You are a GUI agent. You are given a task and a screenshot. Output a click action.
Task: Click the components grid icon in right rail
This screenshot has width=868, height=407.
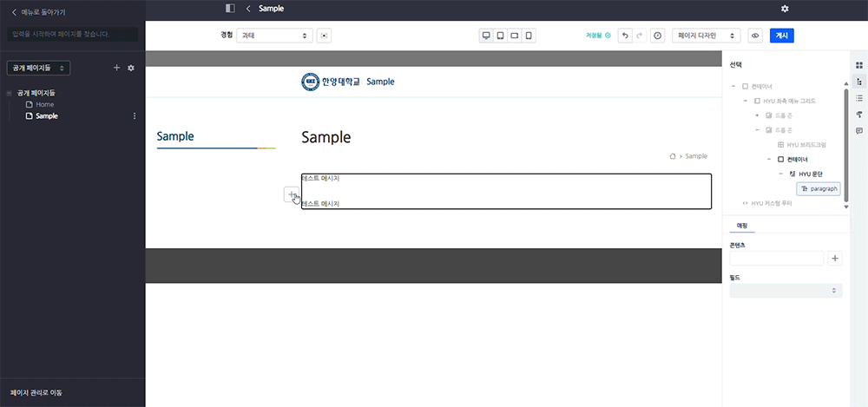[858, 65]
